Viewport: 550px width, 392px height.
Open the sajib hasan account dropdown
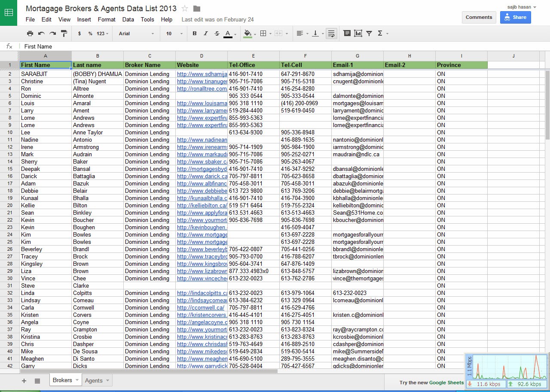click(522, 7)
